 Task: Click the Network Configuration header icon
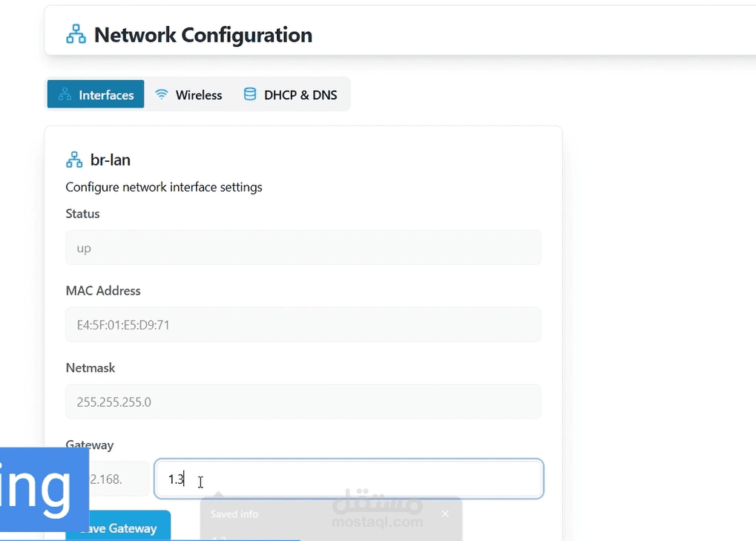(76, 34)
